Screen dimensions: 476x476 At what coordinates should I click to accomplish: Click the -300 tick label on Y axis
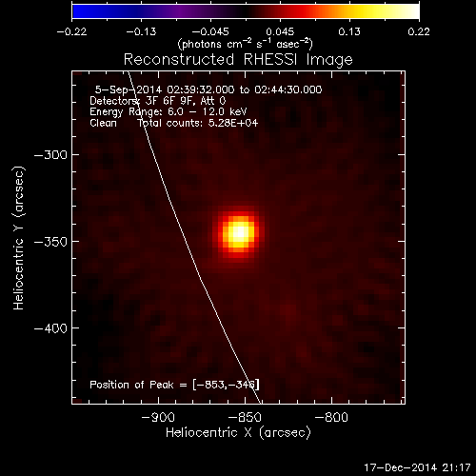coord(50,155)
